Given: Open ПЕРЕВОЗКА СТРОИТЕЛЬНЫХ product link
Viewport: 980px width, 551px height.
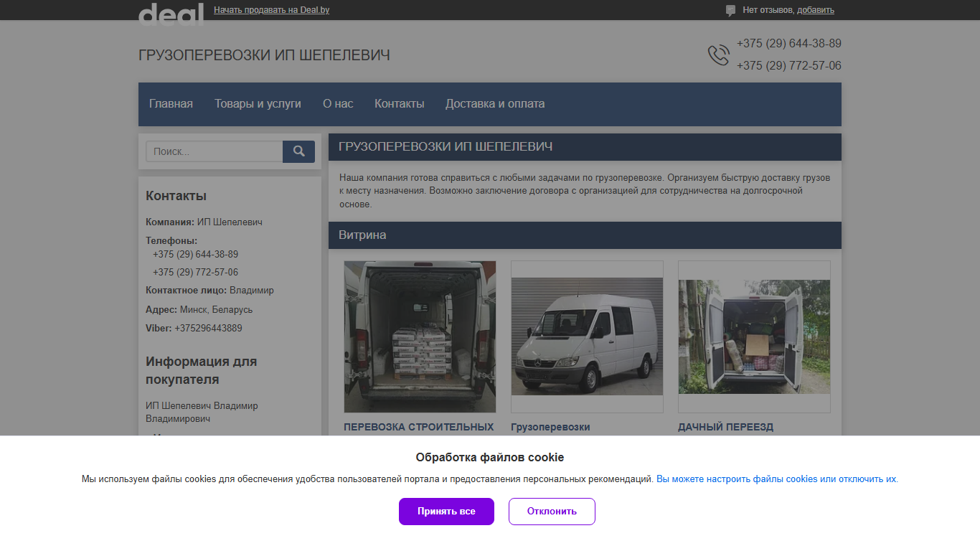Looking at the screenshot, I should pyautogui.click(x=419, y=427).
